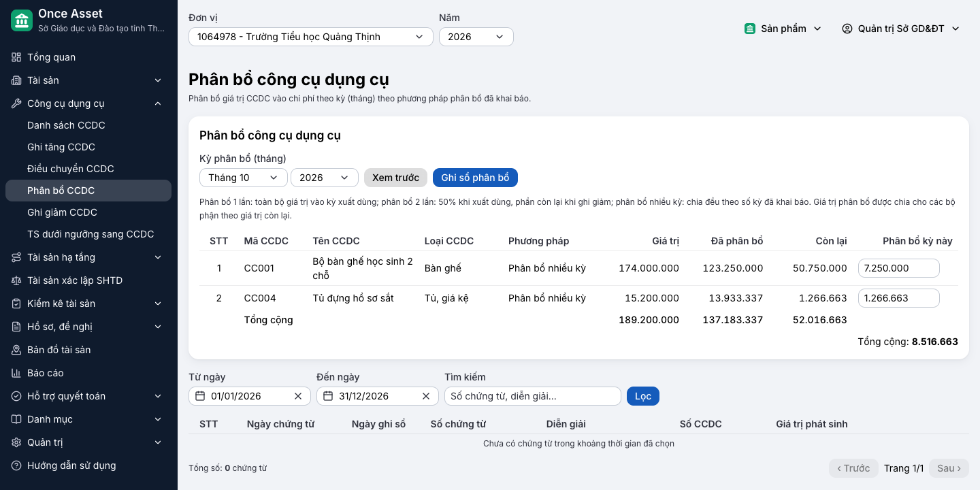Click the Kiểm kê tài sản clipboard icon

click(x=16, y=304)
